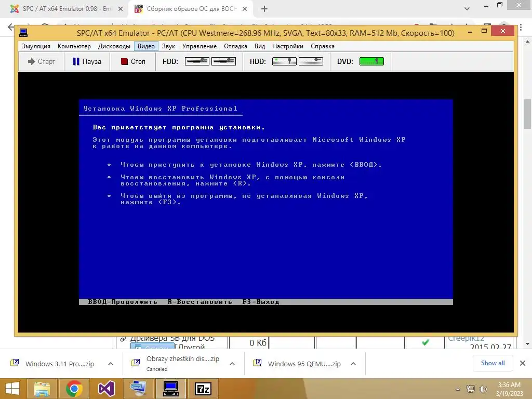Open the Дисководы menu
Image resolution: width=532 pixels, height=399 pixels.
(114, 46)
